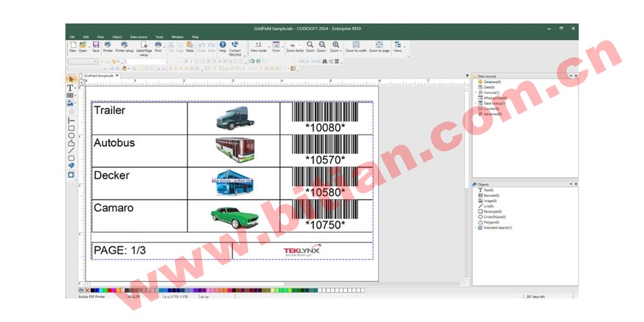Screen dimensions: 644x322
Task: Open the Image tool's dropdown arrow
Action: (x=75, y=103)
